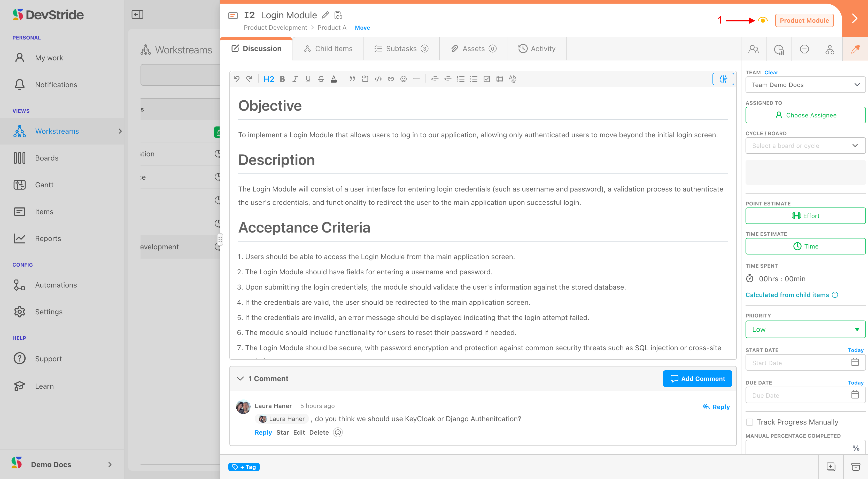Image resolution: width=868 pixels, height=479 pixels.
Task: Insert a checklist from the editor toolbar
Action: point(486,79)
